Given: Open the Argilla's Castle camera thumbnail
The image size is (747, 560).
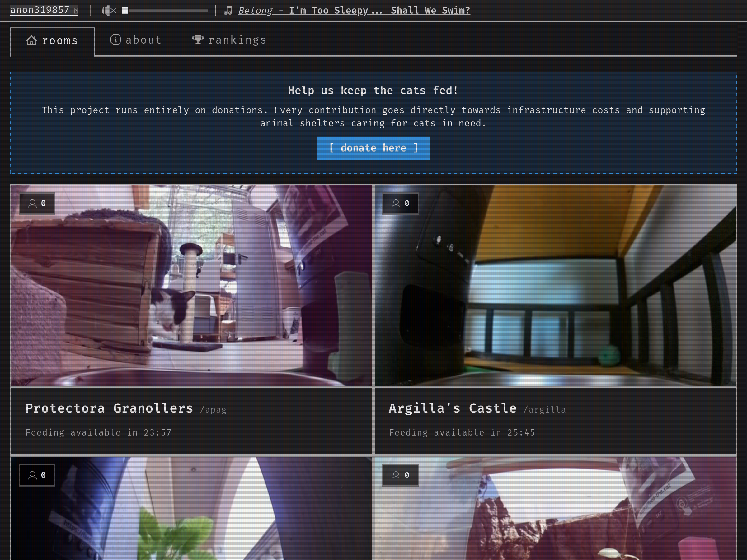Looking at the screenshot, I should (555, 285).
